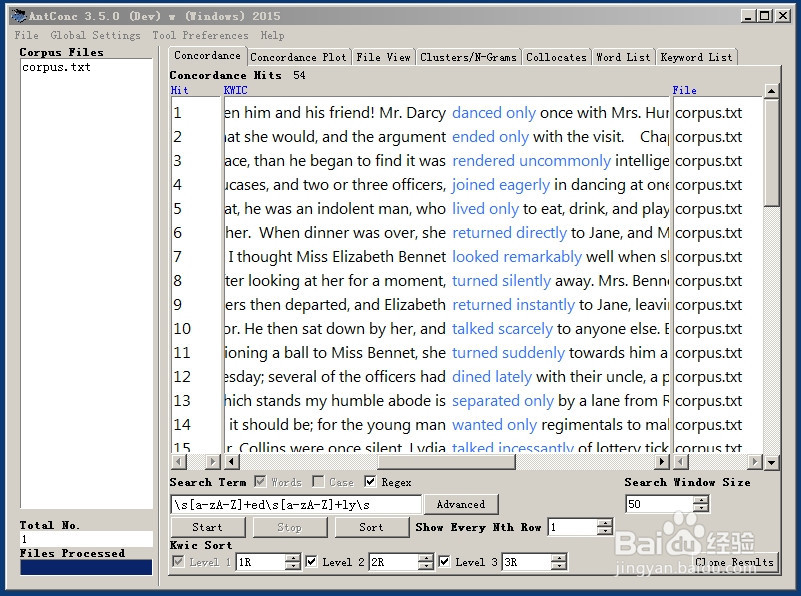The image size is (801, 596).
Task: Click File column scroll right arrow
Action: click(755, 462)
